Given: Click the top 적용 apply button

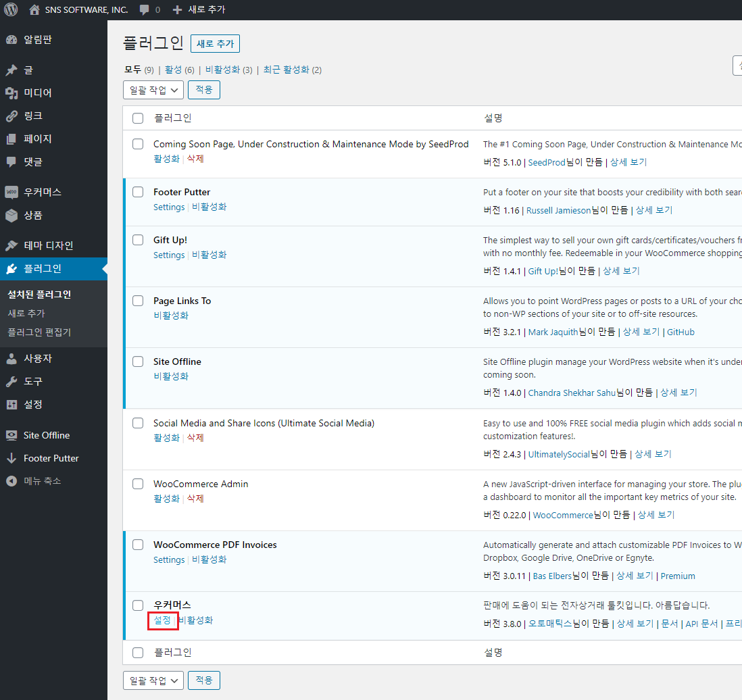Looking at the screenshot, I should coord(204,90).
